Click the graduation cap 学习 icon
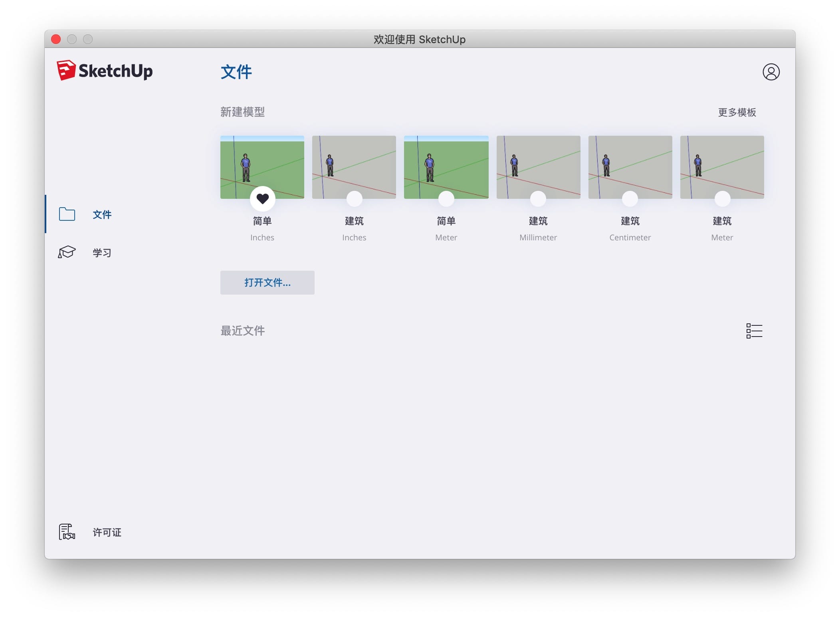This screenshot has width=840, height=618. coord(67,252)
